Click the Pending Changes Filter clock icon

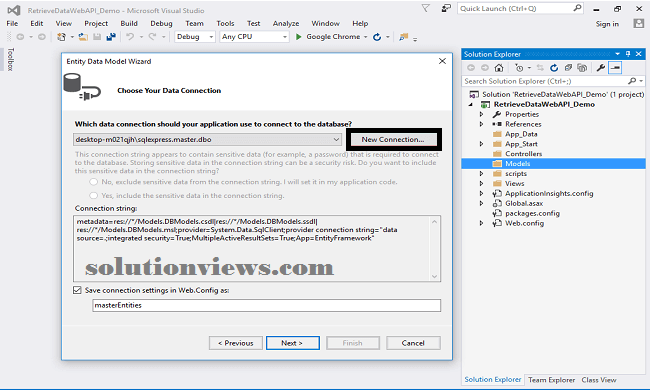[519, 68]
